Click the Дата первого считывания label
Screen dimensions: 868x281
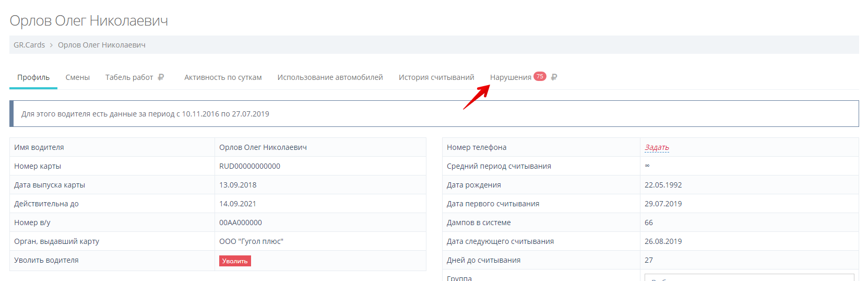coord(493,204)
